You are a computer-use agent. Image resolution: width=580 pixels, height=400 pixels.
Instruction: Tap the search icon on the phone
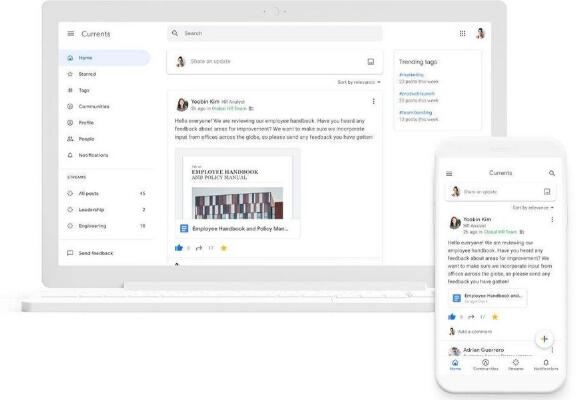coord(552,173)
